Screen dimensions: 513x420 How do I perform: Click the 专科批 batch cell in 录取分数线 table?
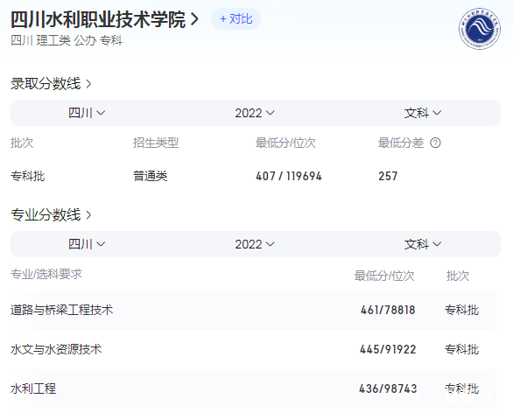pos(28,176)
